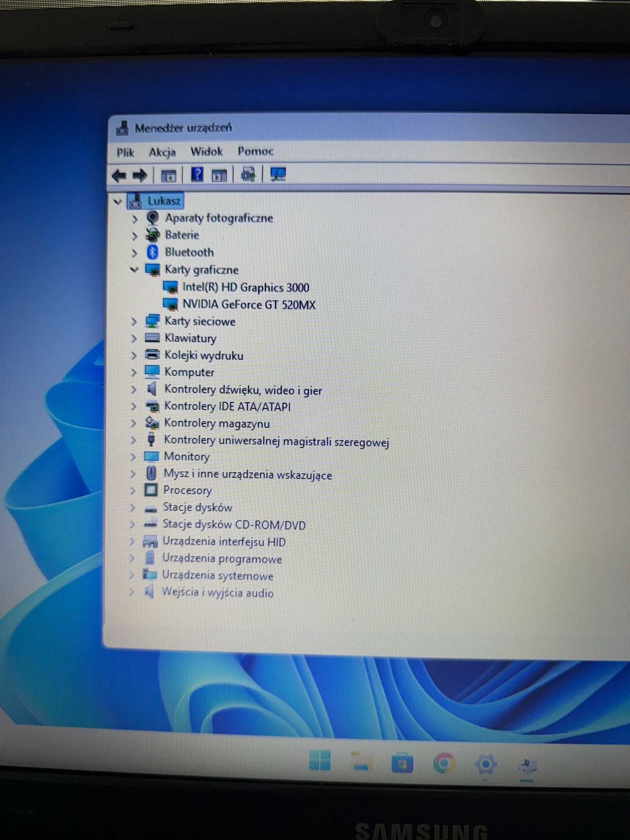Expand the Komputer category
The image size is (630, 840).
[134, 372]
